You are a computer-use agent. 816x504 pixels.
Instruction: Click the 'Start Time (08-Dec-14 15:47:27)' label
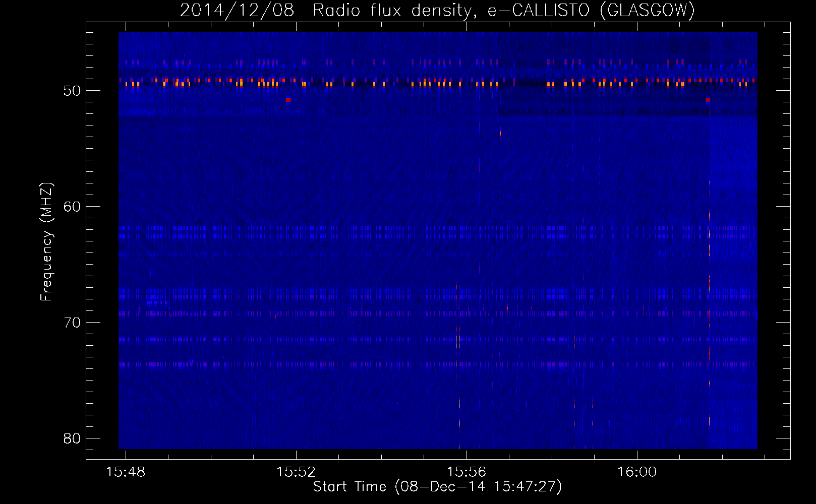coord(437,487)
